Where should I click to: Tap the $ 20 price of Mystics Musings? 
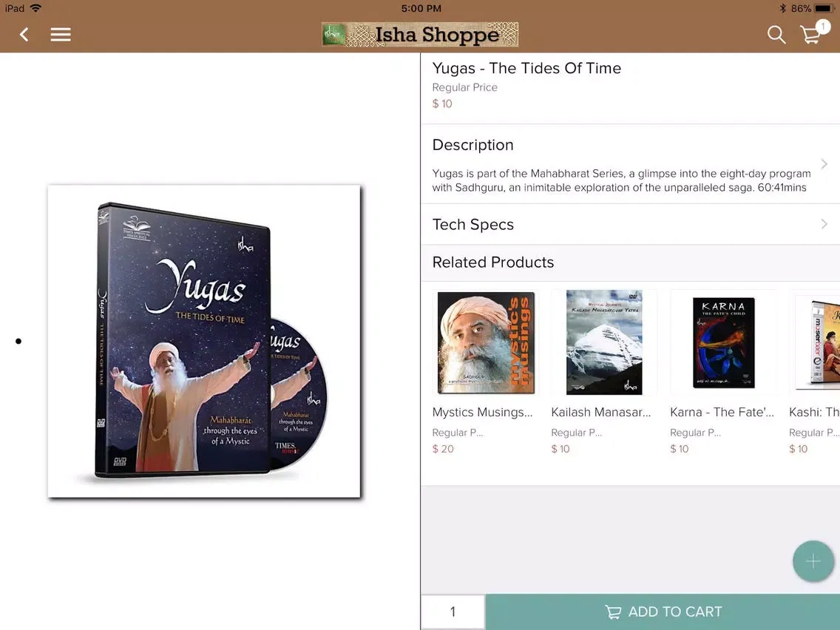coord(443,449)
